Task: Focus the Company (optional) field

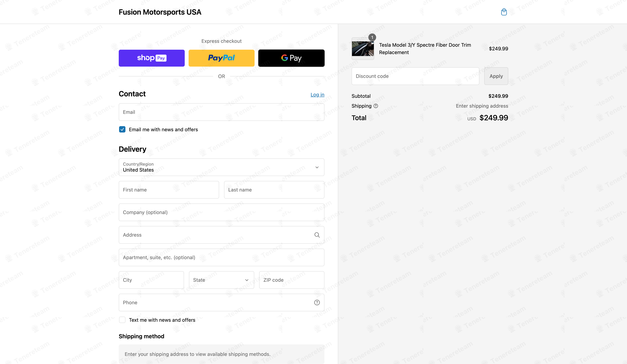Action: pos(221,212)
